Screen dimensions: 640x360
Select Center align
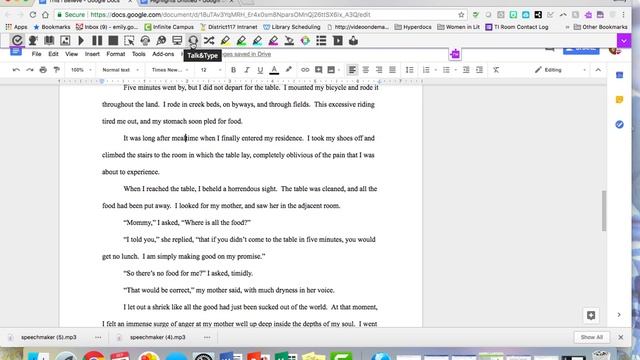click(365, 70)
